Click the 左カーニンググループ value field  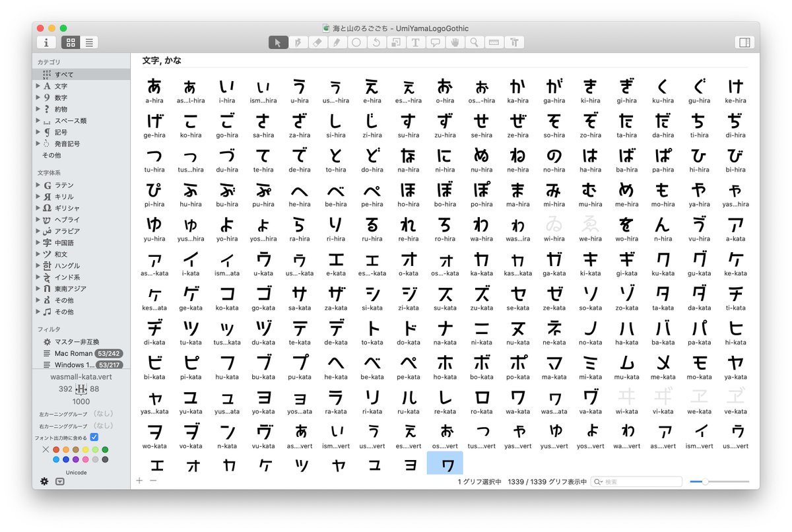(x=104, y=414)
